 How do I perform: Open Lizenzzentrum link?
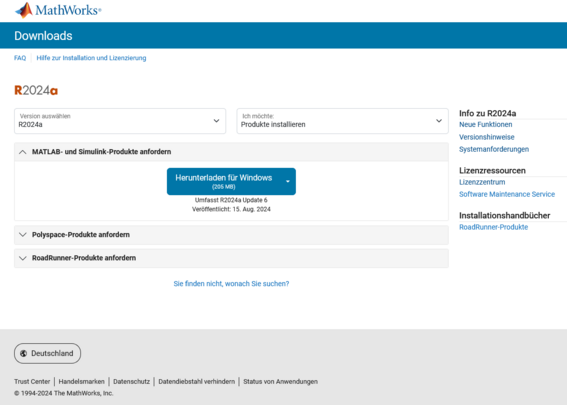pyautogui.click(x=482, y=182)
